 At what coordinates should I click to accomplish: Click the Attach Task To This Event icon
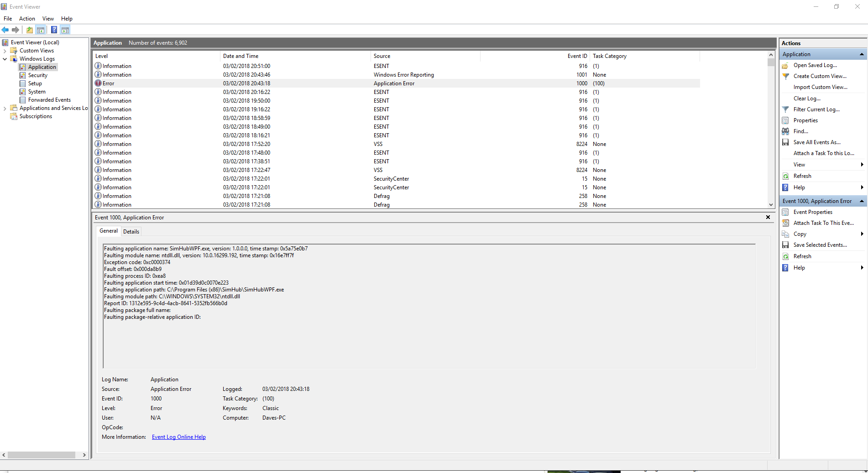tap(785, 223)
